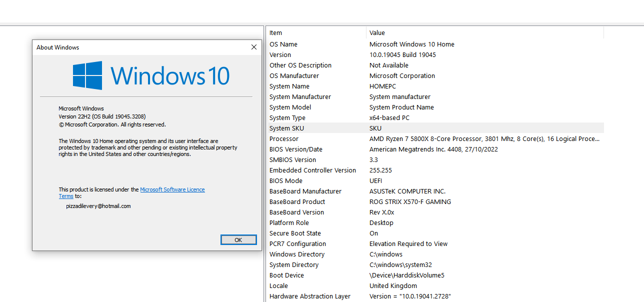644x302 pixels.
Task: Click the UEFI BIOS mode value
Action: coord(375,181)
